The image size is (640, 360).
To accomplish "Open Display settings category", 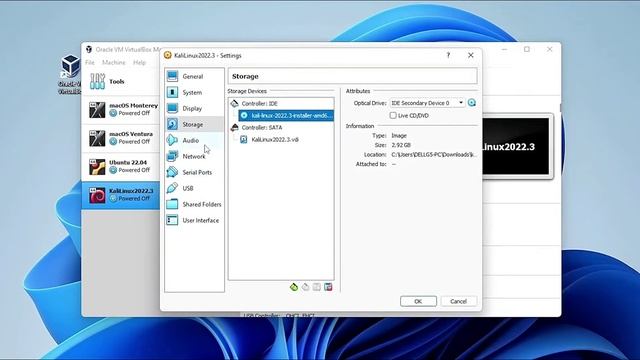I will 194,108.
